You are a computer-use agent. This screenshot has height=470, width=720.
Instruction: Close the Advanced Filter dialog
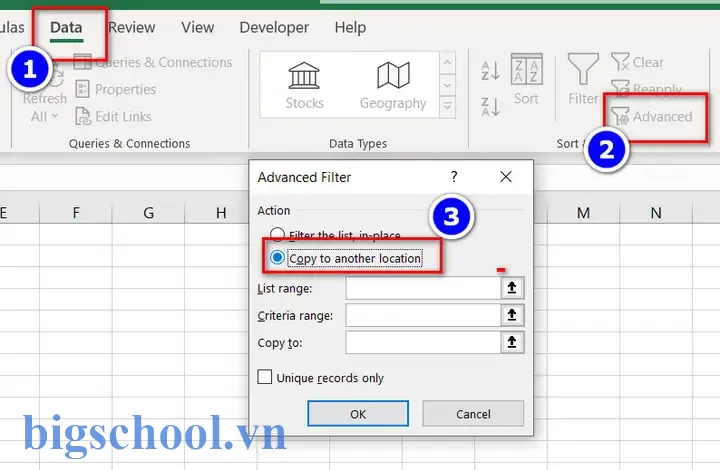pos(506,177)
